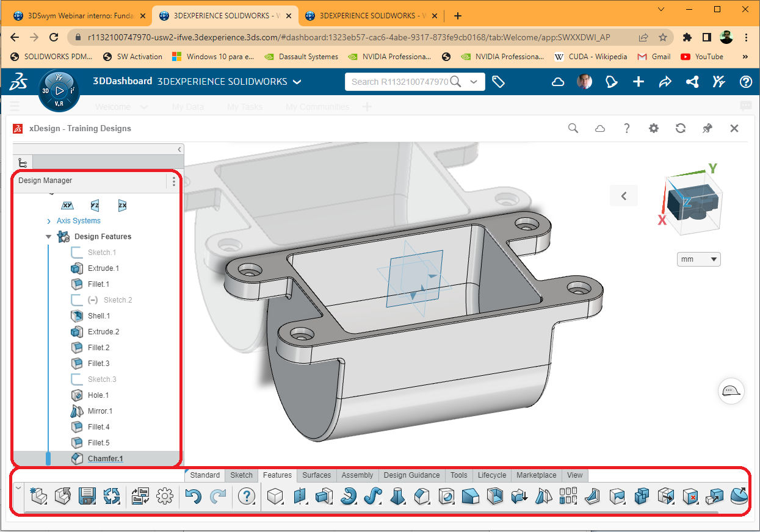Click the Save floppy disk icon

tap(87, 497)
